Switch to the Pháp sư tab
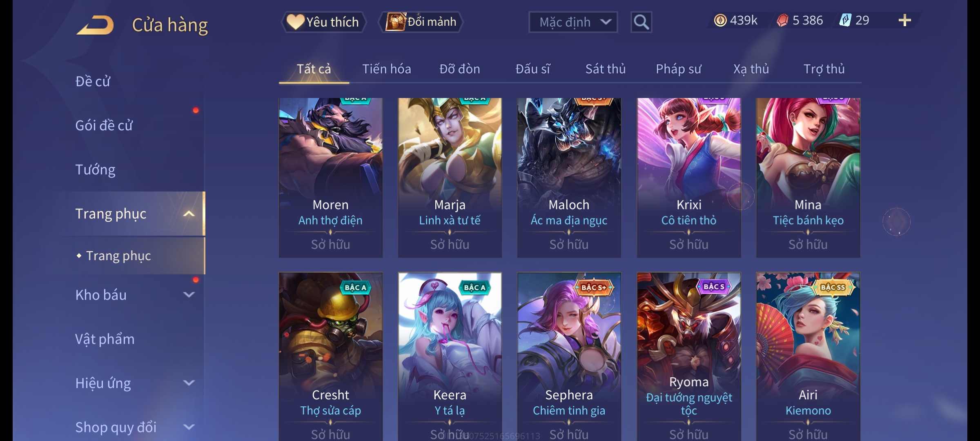 point(679,69)
